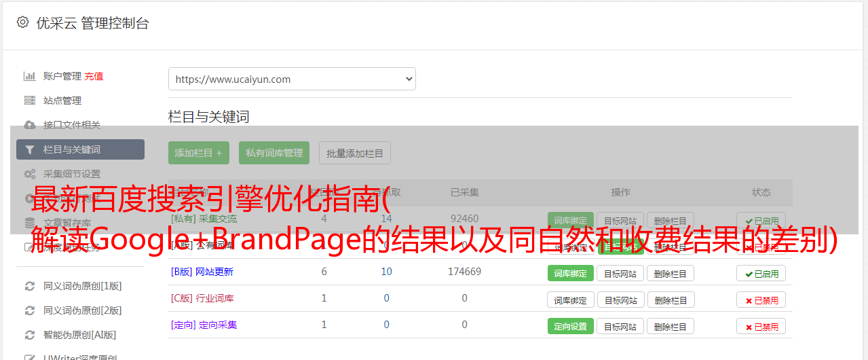
Task: Click 目标网站 for the 网站更新 row
Action: tap(620, 273)
